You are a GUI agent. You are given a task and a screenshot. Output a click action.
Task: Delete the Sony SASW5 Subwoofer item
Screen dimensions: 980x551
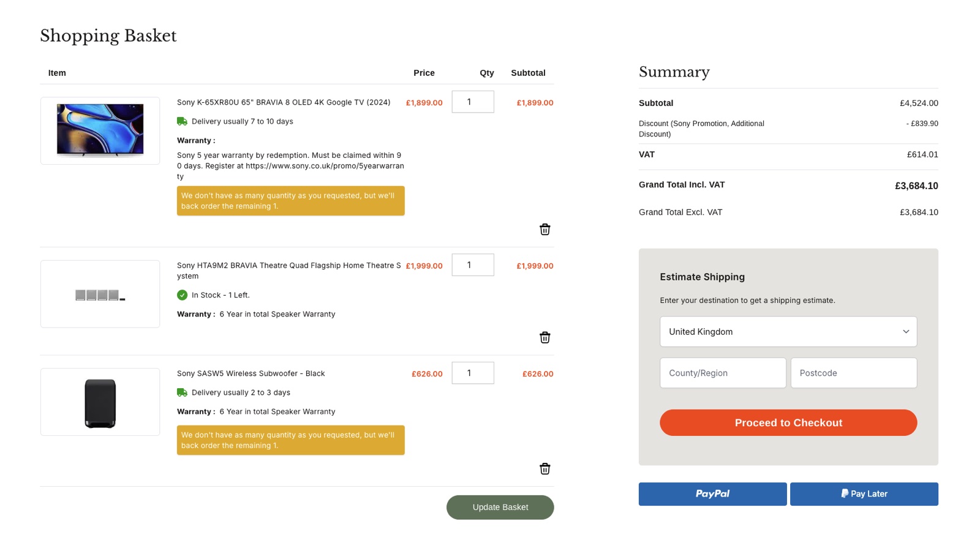coord(545,469)
